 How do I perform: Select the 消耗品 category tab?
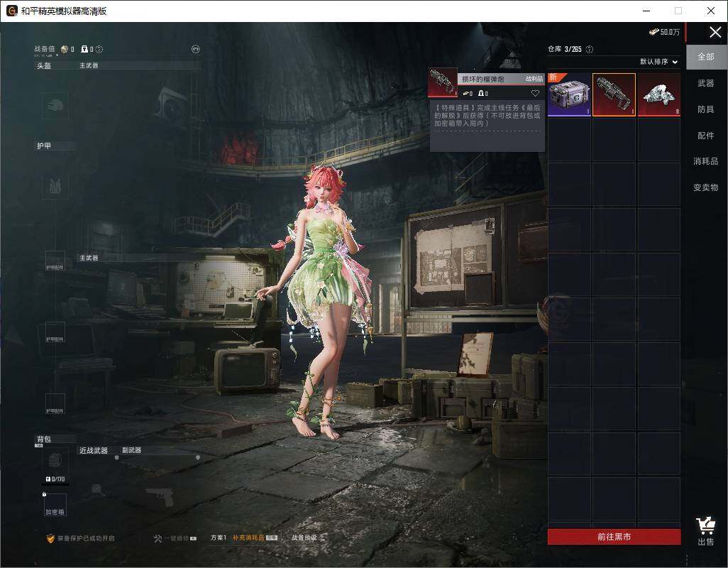coord(706,161)
